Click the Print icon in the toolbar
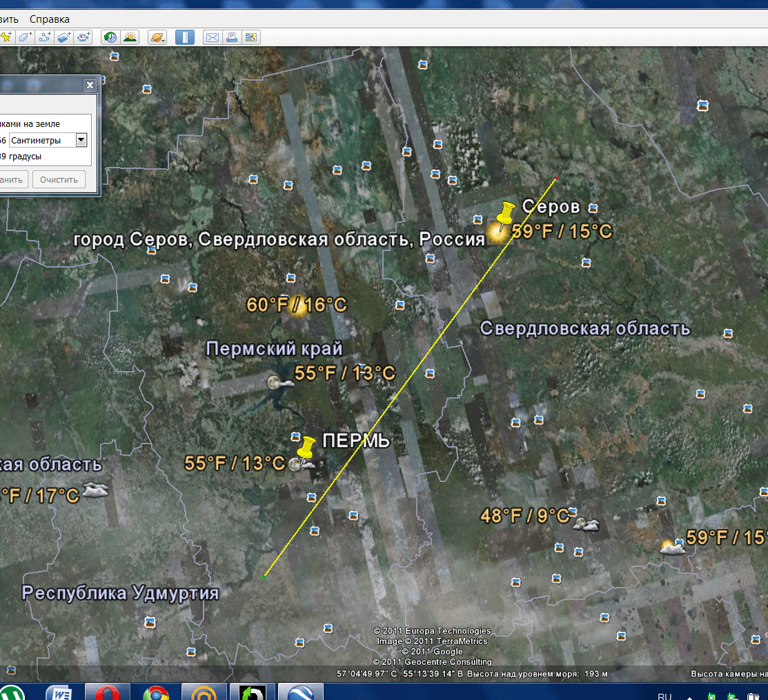Viewport: 768px width, 700px height. (x=232, y=37)
